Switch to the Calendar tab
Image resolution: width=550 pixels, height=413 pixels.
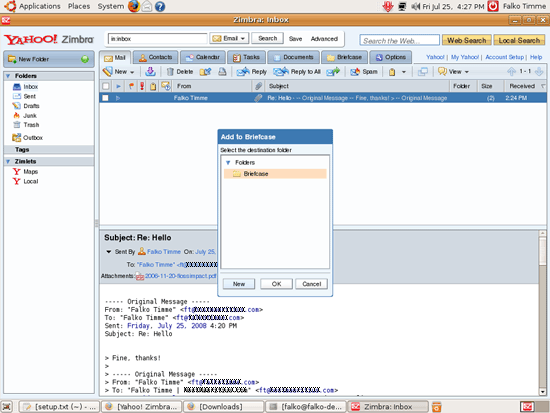(203, 57)
